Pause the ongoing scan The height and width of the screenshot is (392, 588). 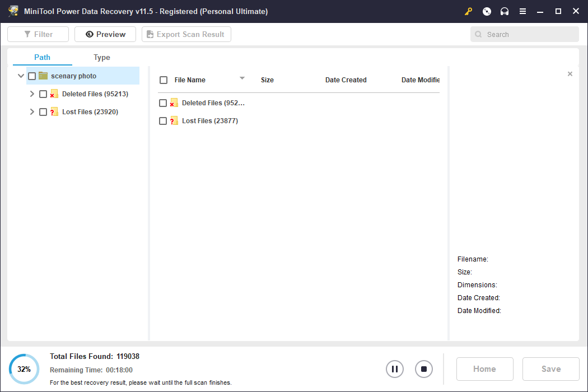click(395, 369)
